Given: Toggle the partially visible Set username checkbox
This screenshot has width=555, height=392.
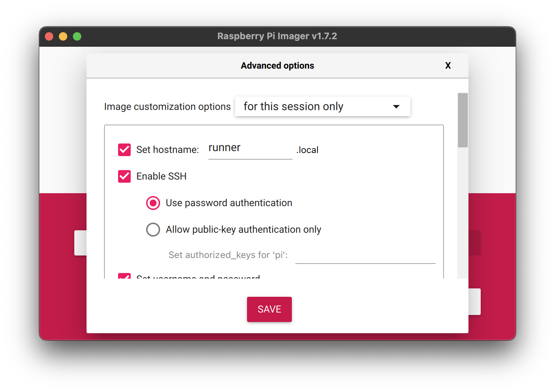Looking at the screenshot, I should pos(124,276).
